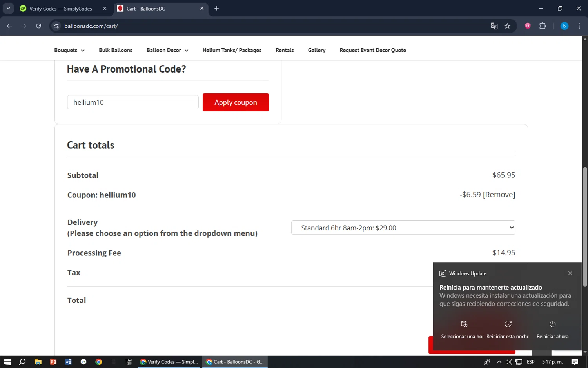This screenshot has width=588, height=368.
Task: Click the Cart totals heading
Action: pos(91,145)
